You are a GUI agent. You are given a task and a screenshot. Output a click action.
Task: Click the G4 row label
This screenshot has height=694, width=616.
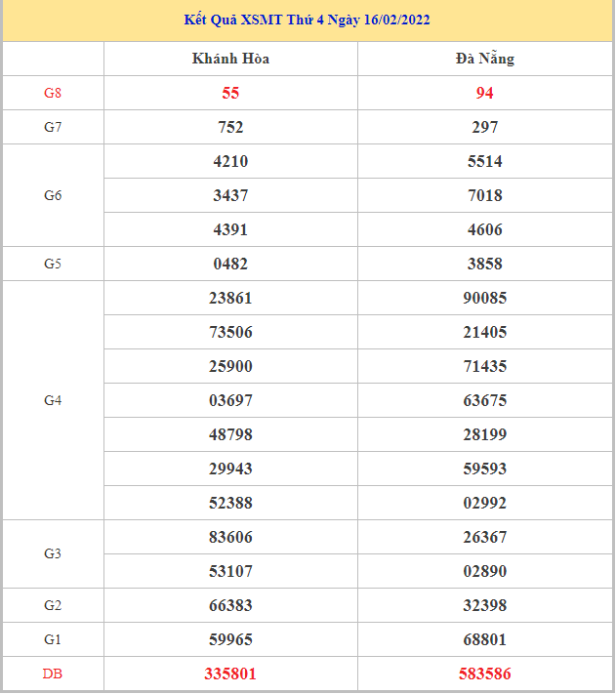53,400
